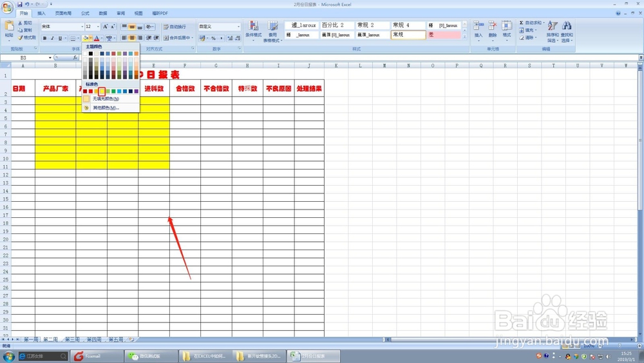
Task: Click the Copy (复制) button
Action: (x=24, y=30)
